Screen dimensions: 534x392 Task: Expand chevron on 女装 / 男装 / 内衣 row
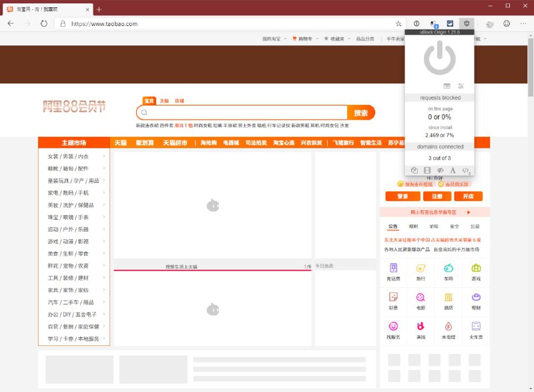pyautogui.click(x=104, y=156)
